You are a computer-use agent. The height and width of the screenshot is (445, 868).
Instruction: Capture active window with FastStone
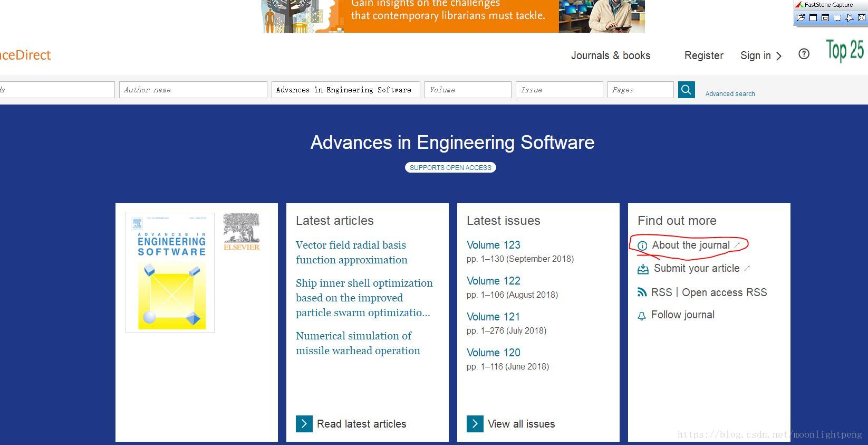[813, 17]
